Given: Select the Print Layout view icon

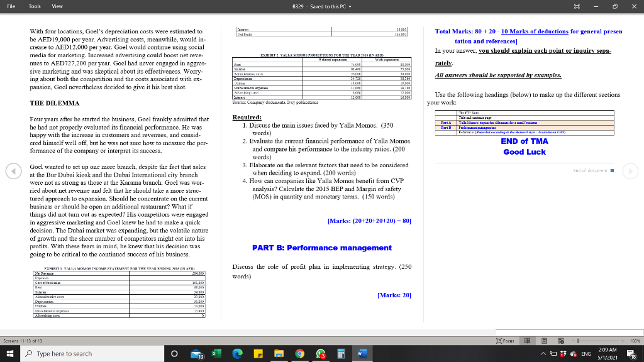Looking at the screenshot, I should (544, 340).
